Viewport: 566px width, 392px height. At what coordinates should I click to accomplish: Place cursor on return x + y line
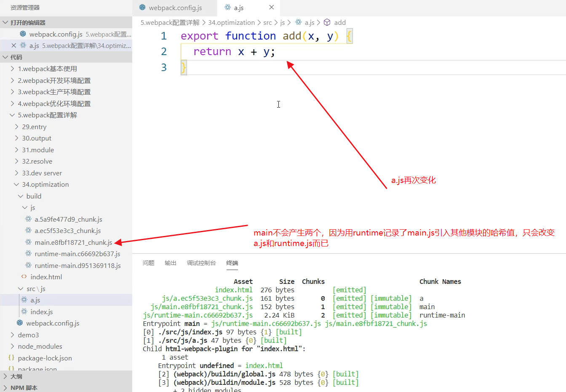click(x=234, y=52)
